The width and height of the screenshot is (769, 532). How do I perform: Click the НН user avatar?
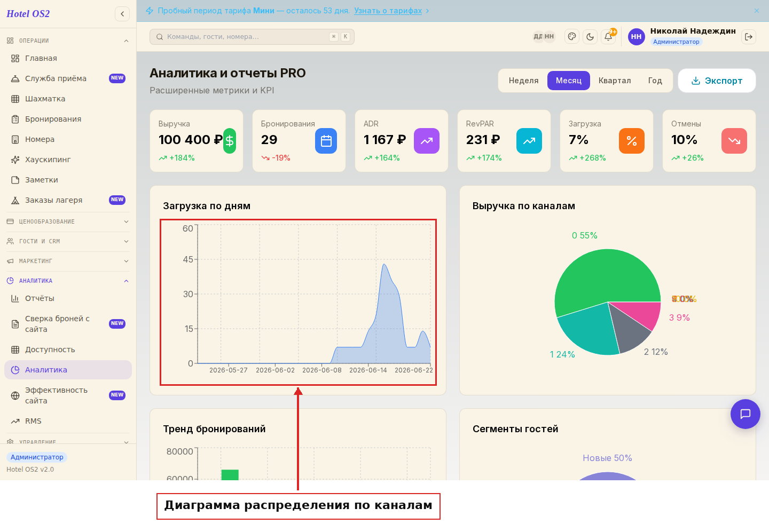pyautogui.click(x=636, y=37)
